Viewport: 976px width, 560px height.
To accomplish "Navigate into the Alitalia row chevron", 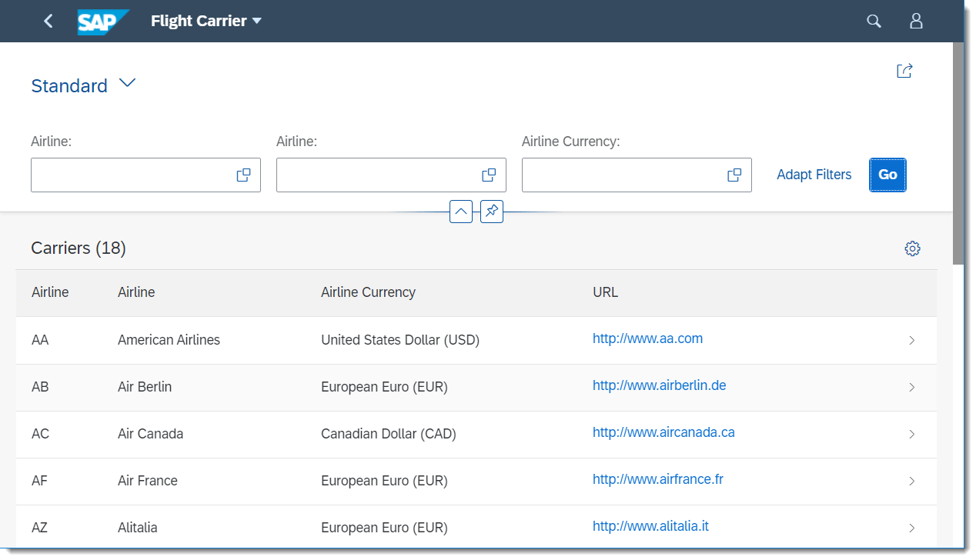I will (912, 528).
